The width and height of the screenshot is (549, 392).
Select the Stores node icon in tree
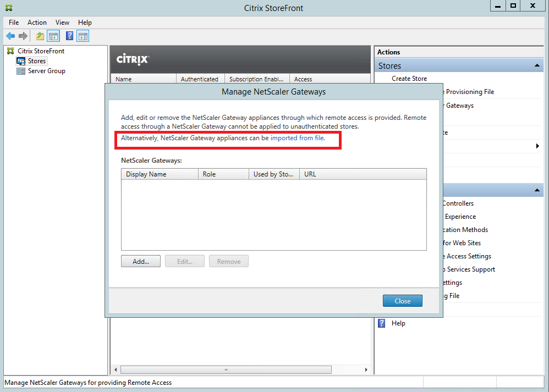[x=21, y=61]
